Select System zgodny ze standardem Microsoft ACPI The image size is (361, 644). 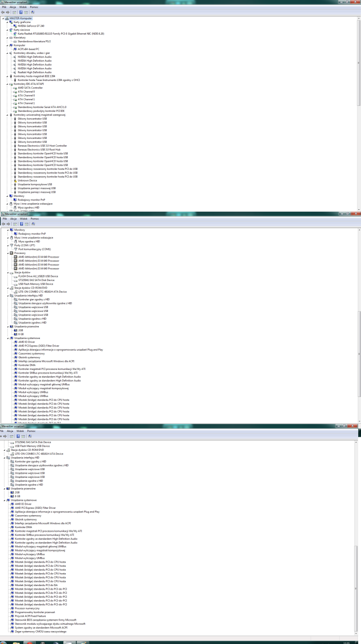point(41,627)
